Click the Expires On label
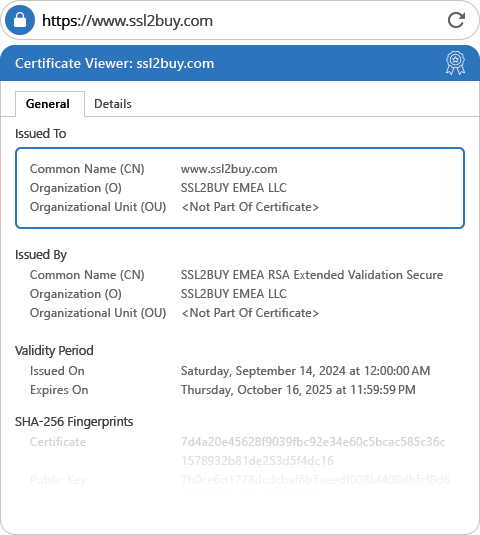The height and width of the screenshot is (535, 480). point(59,390)
